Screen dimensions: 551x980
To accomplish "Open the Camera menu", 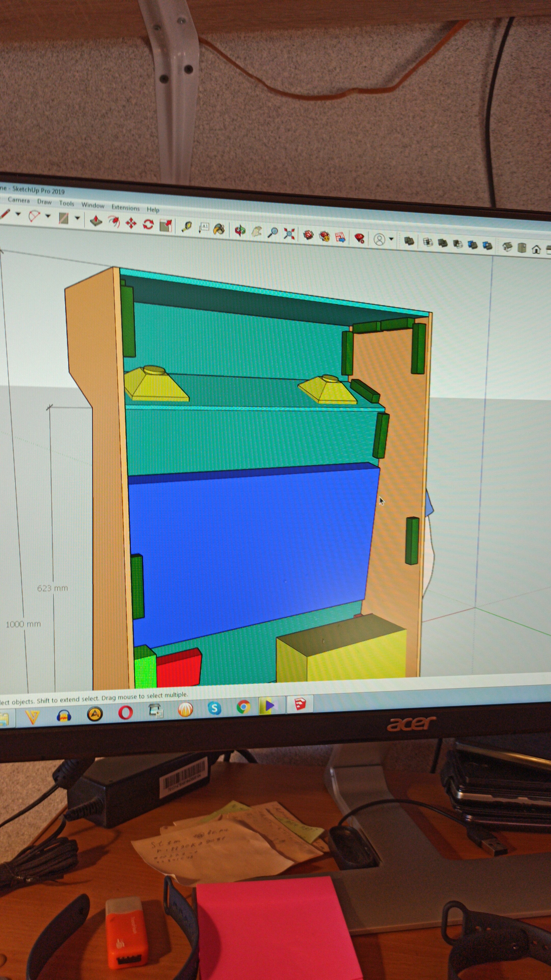I will coord(19,200).
